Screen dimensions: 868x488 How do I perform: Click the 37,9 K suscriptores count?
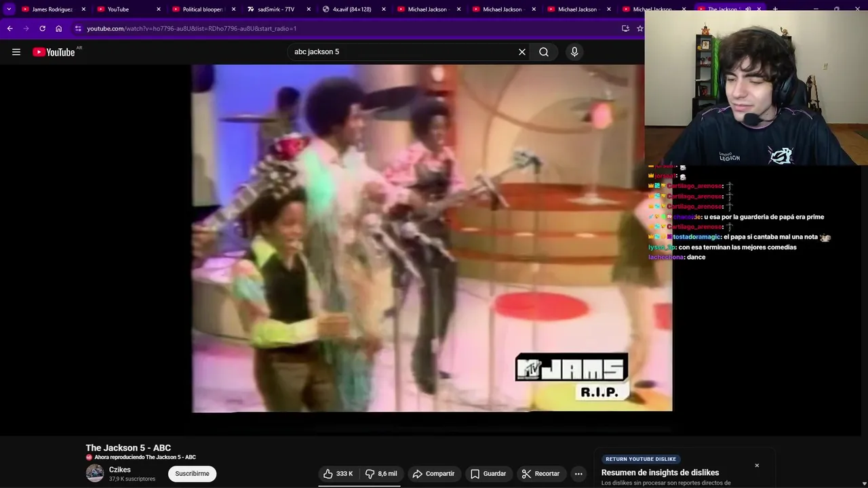point(132,479)
